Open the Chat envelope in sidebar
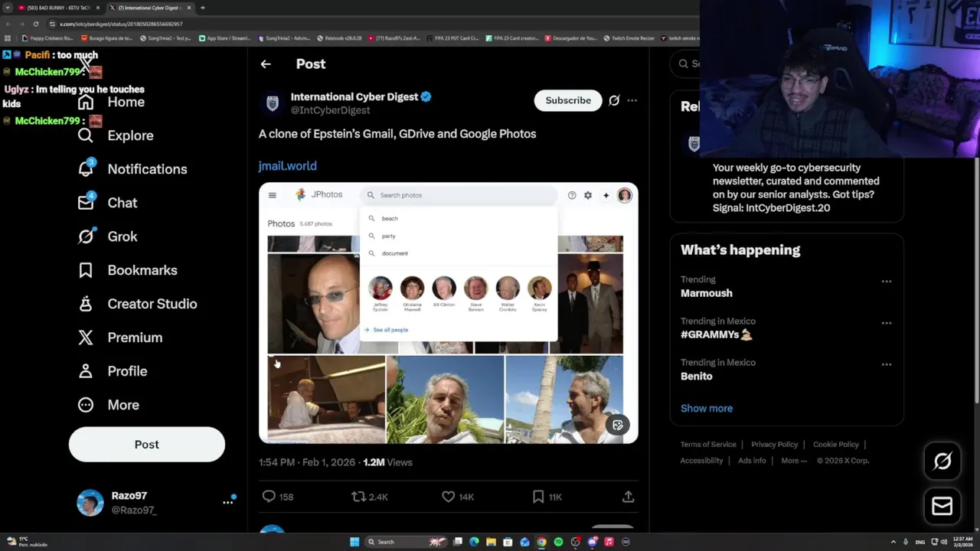Screen dimensions: 980x551 click(x=86, y=203)
